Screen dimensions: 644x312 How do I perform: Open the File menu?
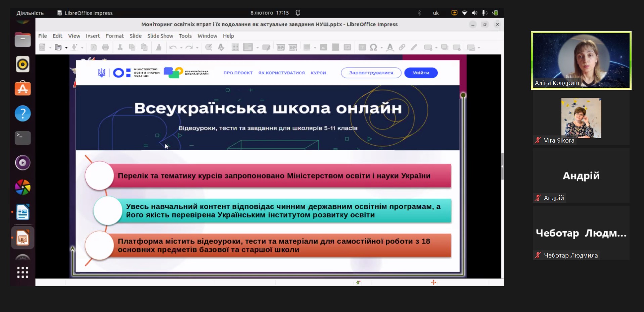pyautogui.click(x=43, y=36)
